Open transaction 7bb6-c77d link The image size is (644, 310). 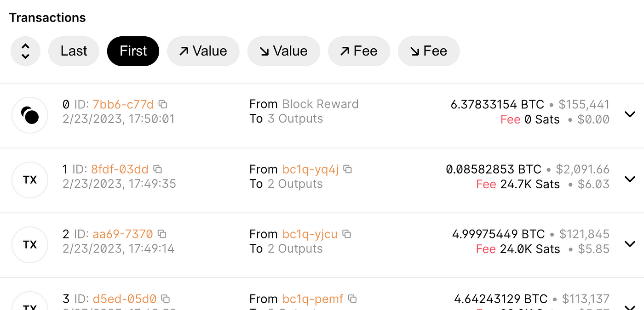[122, 104]
